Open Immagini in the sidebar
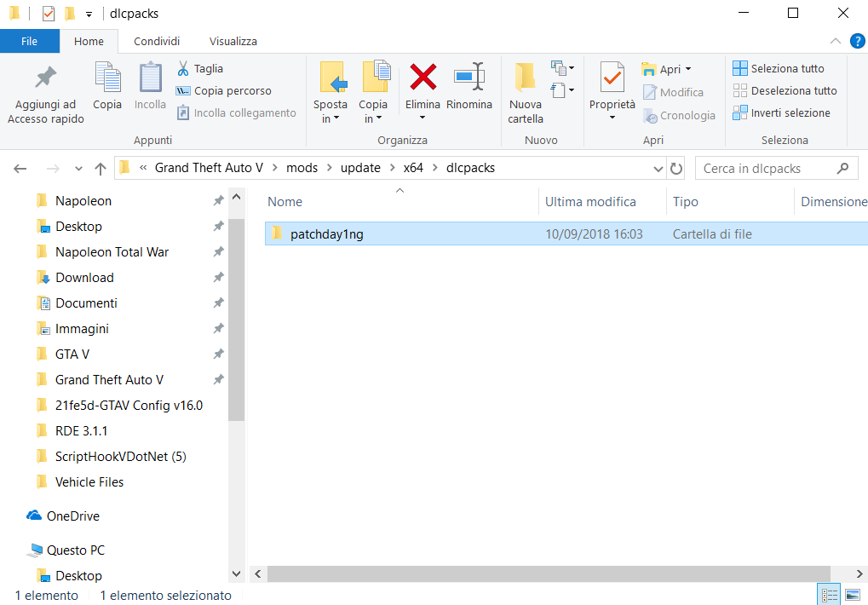Screen dimensions: 868x605 (82, 329)
